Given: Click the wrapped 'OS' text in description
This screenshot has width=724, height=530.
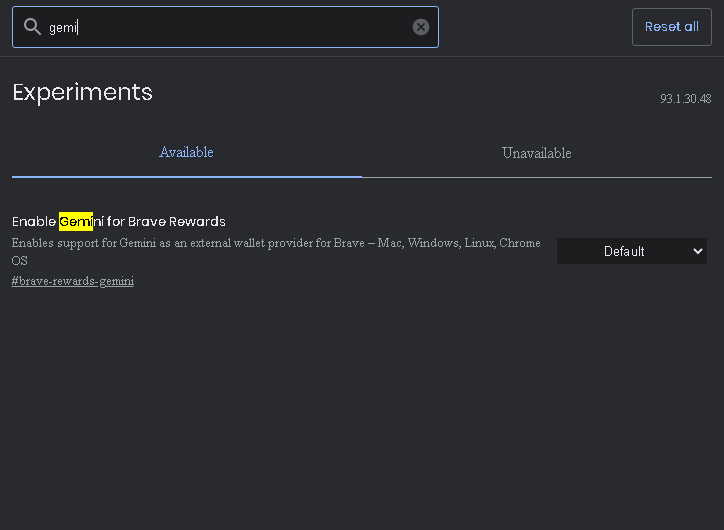Looking at the screenshot, I should [19, 261].
